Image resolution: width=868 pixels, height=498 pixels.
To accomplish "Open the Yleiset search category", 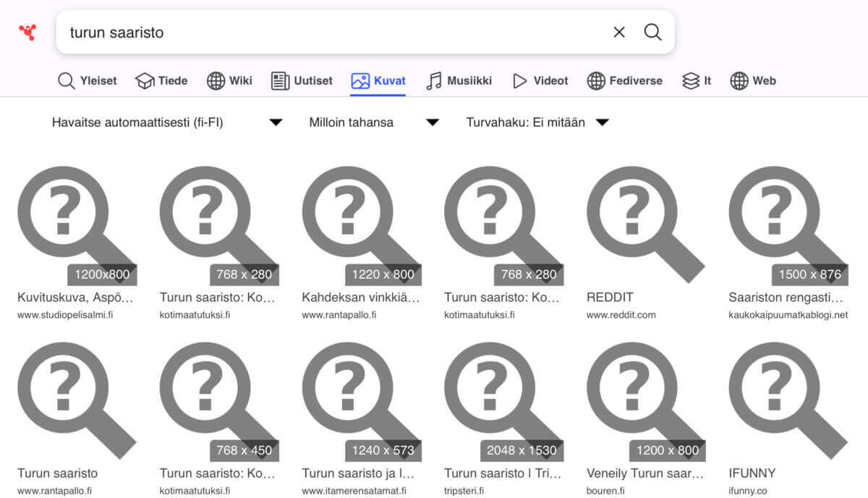I will pyautogui.click(x=87, y=81).
